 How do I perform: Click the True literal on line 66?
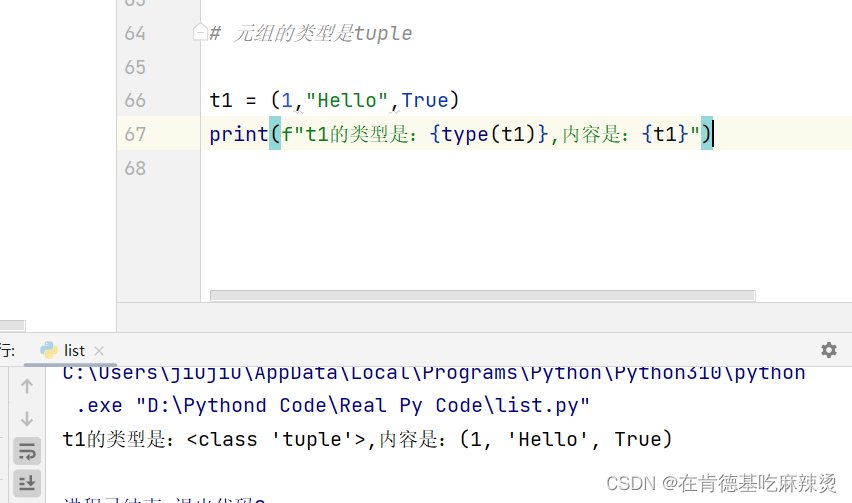tap(425, 100)
